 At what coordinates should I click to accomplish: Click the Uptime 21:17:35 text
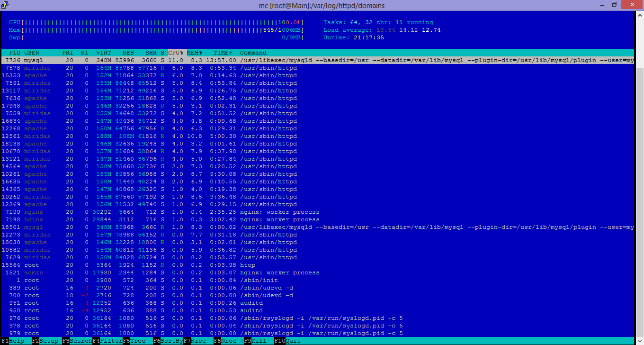point(354,37)
